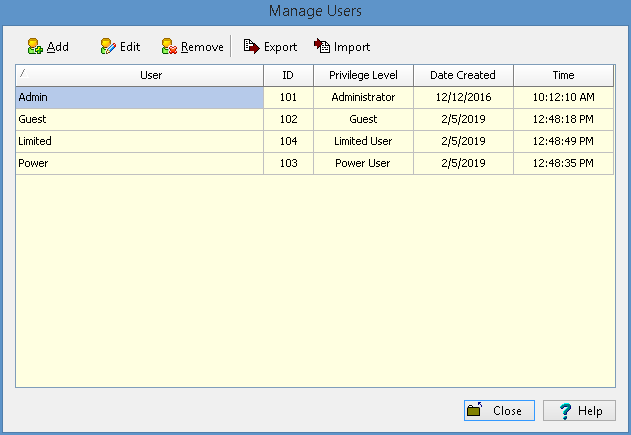This screenshot has width=631, height=435.
Task: Sort by the User column header
Action: [x=140, y=75]
